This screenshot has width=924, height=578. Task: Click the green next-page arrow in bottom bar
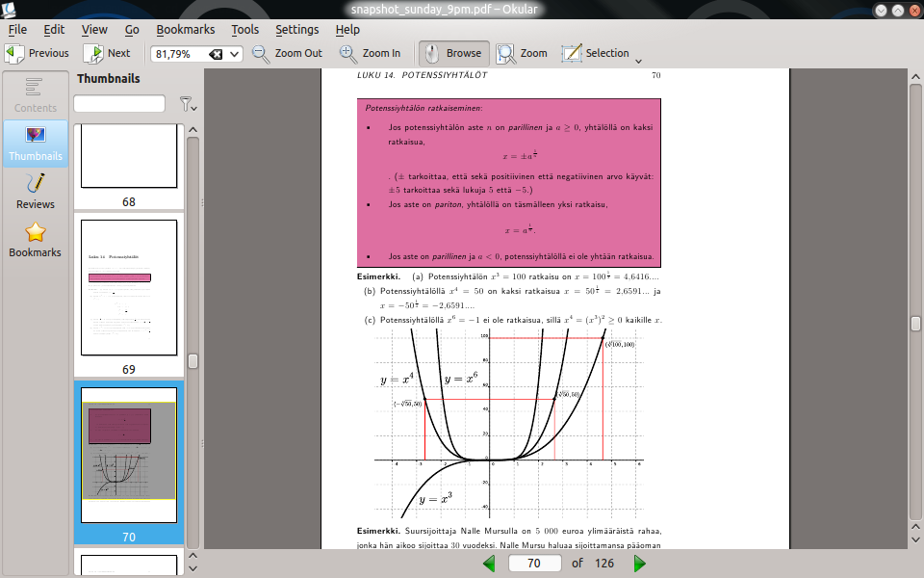tap(640, 564)
